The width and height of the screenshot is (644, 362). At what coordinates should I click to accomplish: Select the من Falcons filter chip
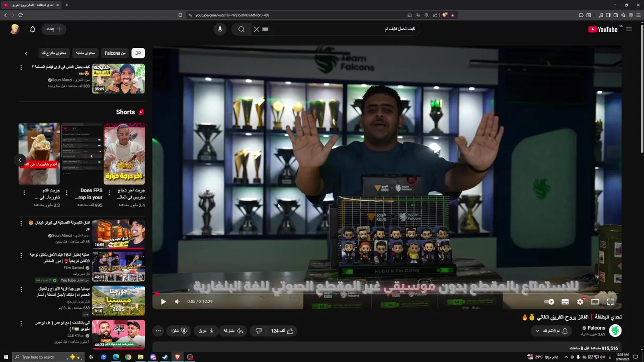[115, 53]
